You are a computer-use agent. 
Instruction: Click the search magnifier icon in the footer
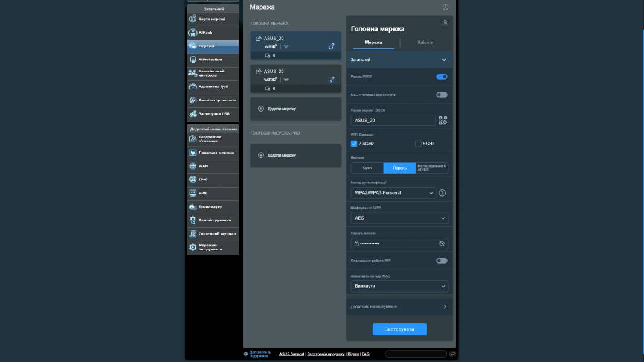click(x=452, y=354)
